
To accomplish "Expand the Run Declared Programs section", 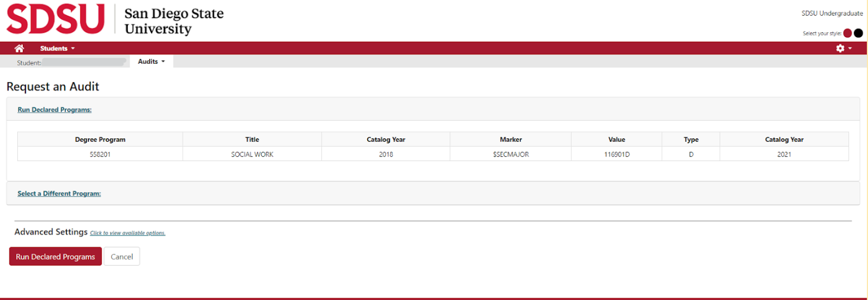I will [x=54, y=110].
